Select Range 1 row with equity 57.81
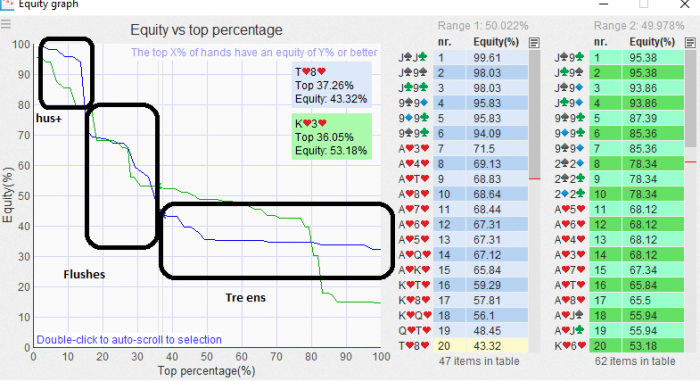 462,301
